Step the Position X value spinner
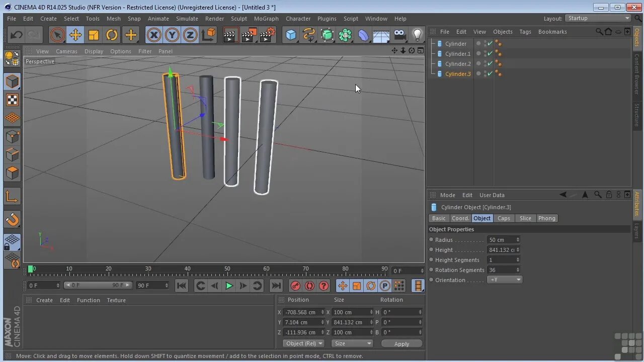Image resolution: width=644 pixels, height=362 pixels. click(x=323, y=312)
